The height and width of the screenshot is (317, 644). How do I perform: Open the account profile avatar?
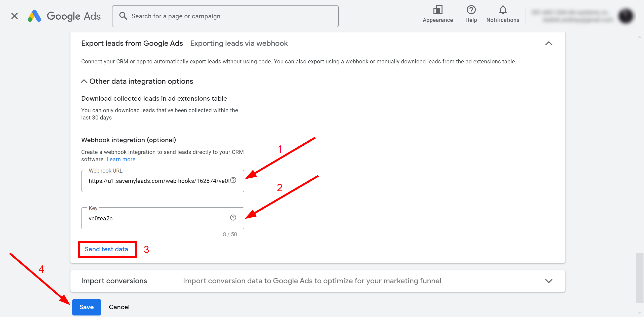[x=626, y=16]
